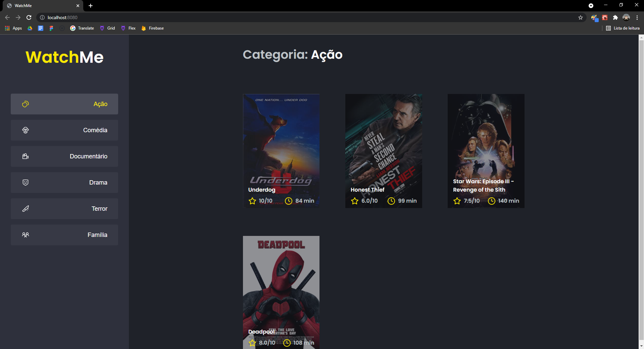This screenshot has height=349, width=644.
Task: Click the '6.0/10' rating text
Action: pos(369,201)
